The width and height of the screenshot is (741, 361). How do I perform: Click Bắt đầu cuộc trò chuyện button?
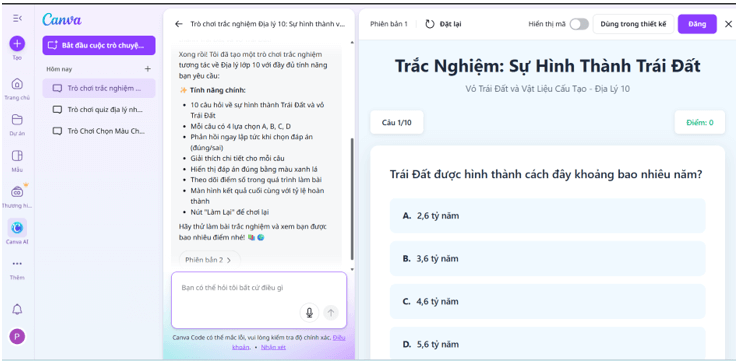99,45
